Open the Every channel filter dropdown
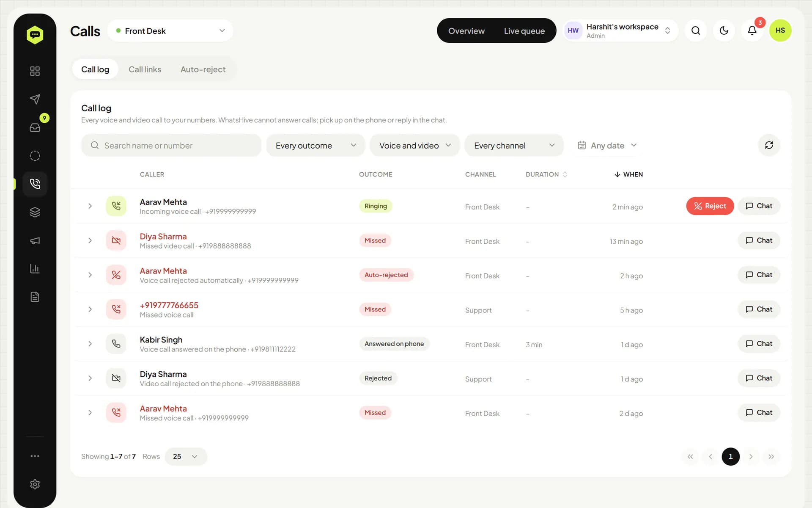The height and width of the screenshot is (508, 812). [x=514, y=145]
